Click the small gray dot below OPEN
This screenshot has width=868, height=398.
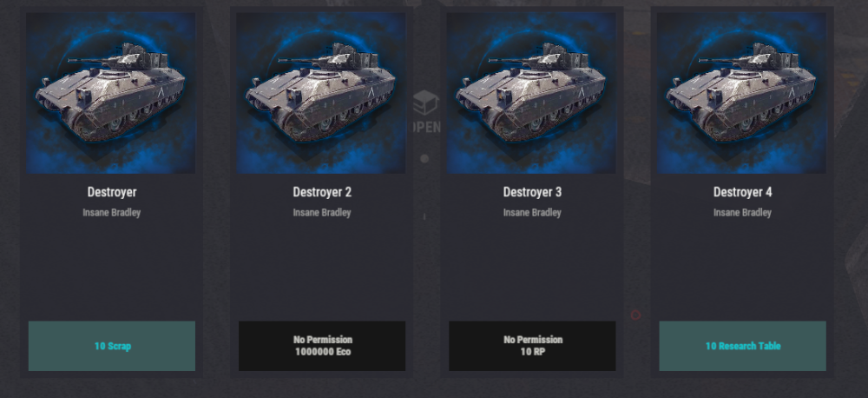pos(424,159)
